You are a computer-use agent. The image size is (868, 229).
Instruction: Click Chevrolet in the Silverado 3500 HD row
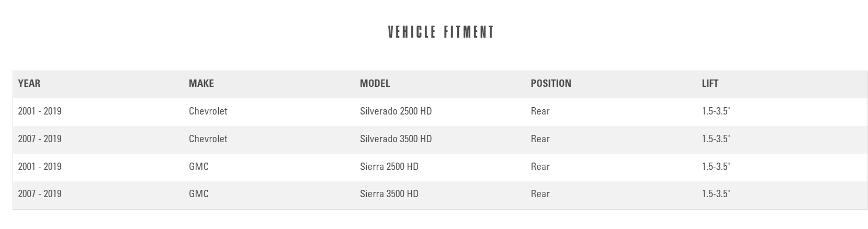click(208, 139)
